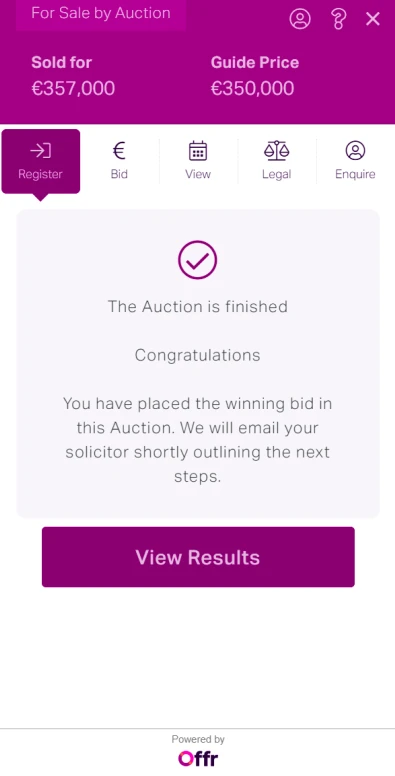
Task: Click the View Results button
Action: click(x=198, y=557)
